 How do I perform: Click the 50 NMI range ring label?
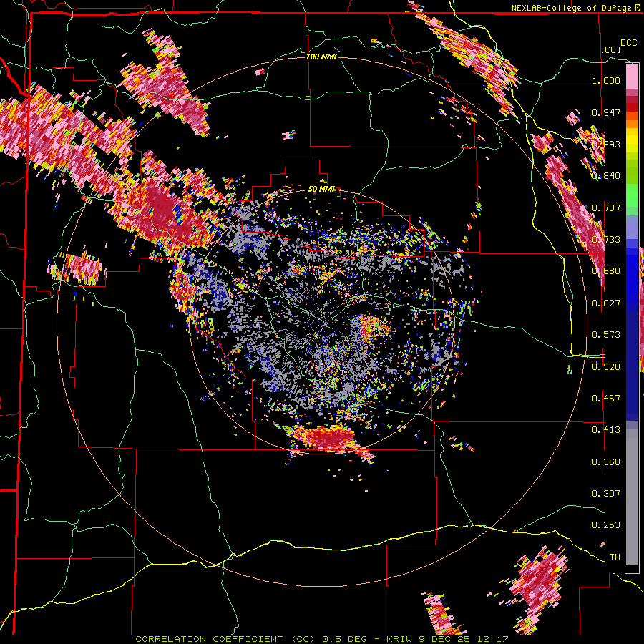321,189
